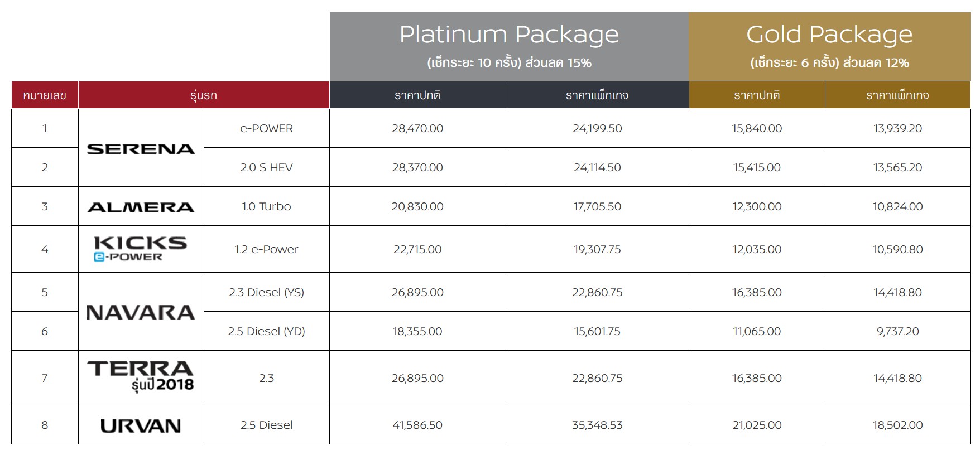
Task: Click Almera 1.0 Turbo variant cell
Action: (x=266, y=206)
